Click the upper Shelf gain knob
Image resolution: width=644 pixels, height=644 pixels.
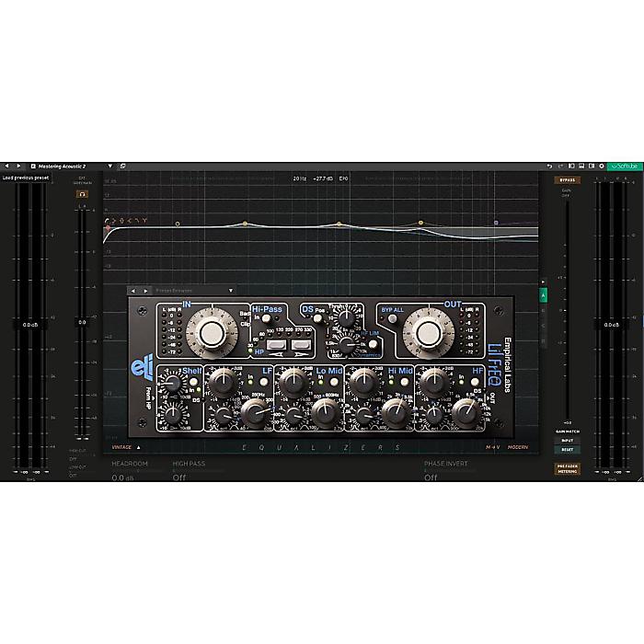click(173, 384)
